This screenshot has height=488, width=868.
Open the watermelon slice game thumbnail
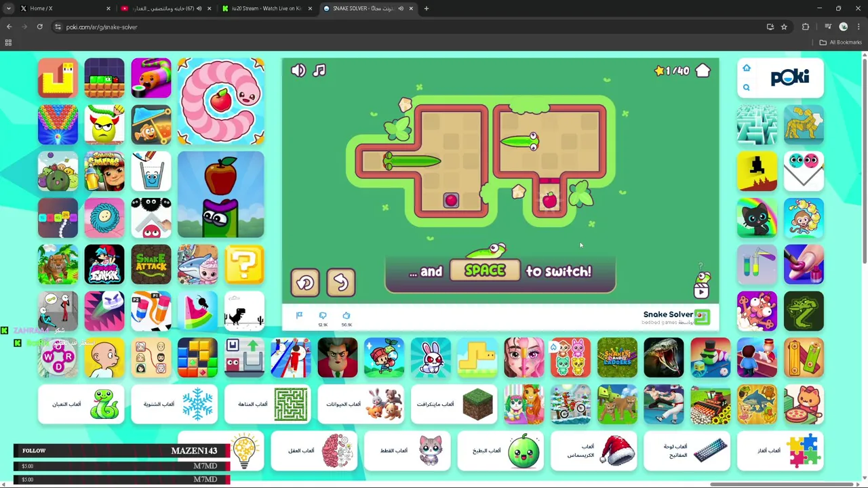(197, 311)
